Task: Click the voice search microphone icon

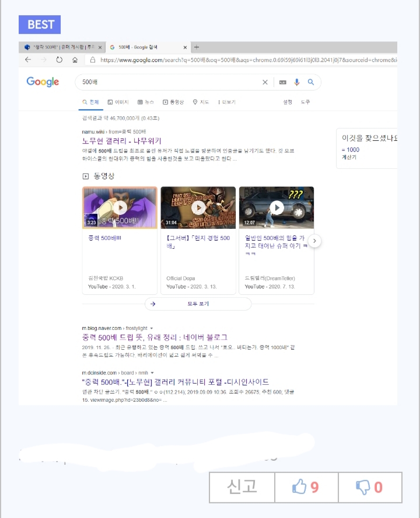Action: click(x=296, y=82)
